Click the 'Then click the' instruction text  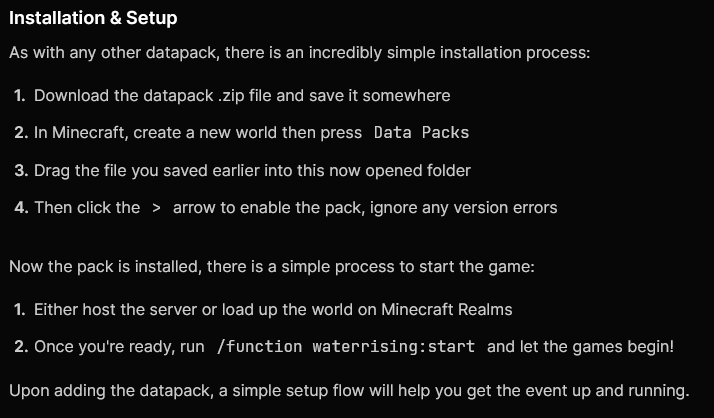(x=87, y=208)
